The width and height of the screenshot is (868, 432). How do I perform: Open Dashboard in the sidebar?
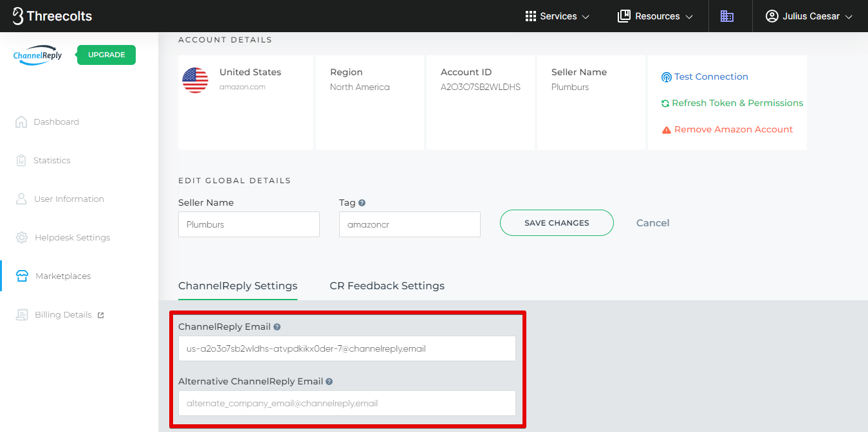point(56,122)
